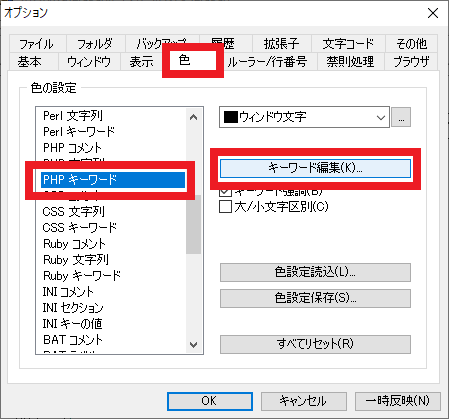The image size is (449, 419).
Task: Switch to the 禁則処理 tab
Action: (350, 61)
